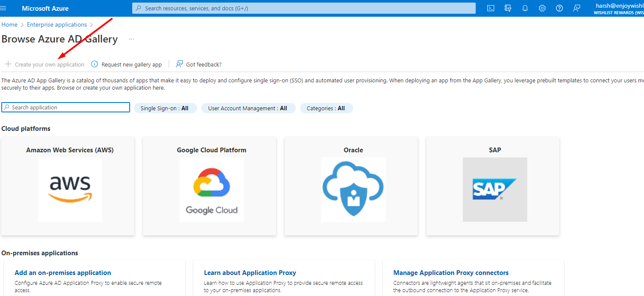Open portal settings gear
The height and width of the screenshot is (296, 644).
pos(542,8)
